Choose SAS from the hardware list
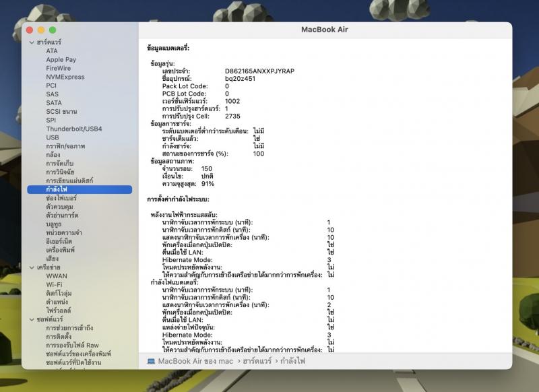Screen dimensions: 539x392 (x=53, y=94)
